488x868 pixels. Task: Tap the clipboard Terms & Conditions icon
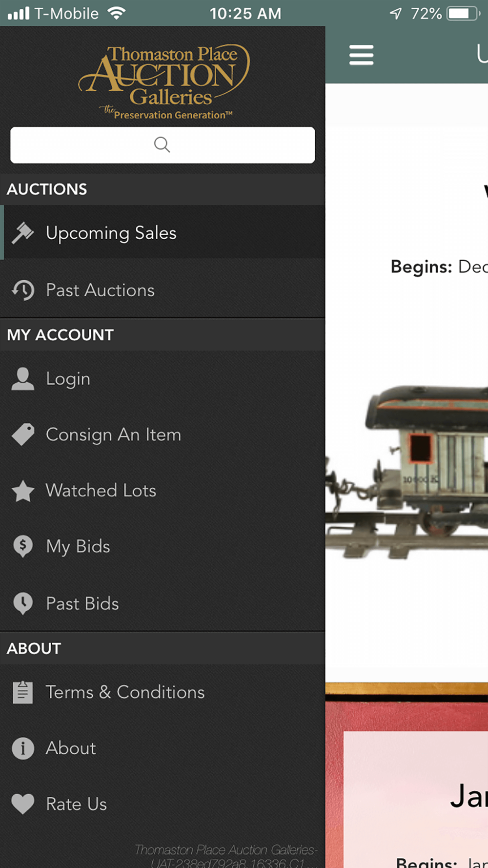point(23,692)
